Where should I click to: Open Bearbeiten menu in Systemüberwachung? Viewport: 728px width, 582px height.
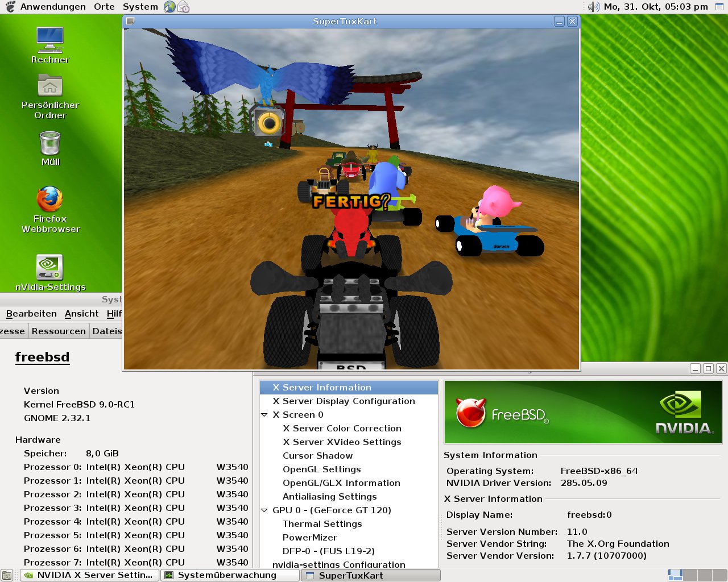pos(31,314)
